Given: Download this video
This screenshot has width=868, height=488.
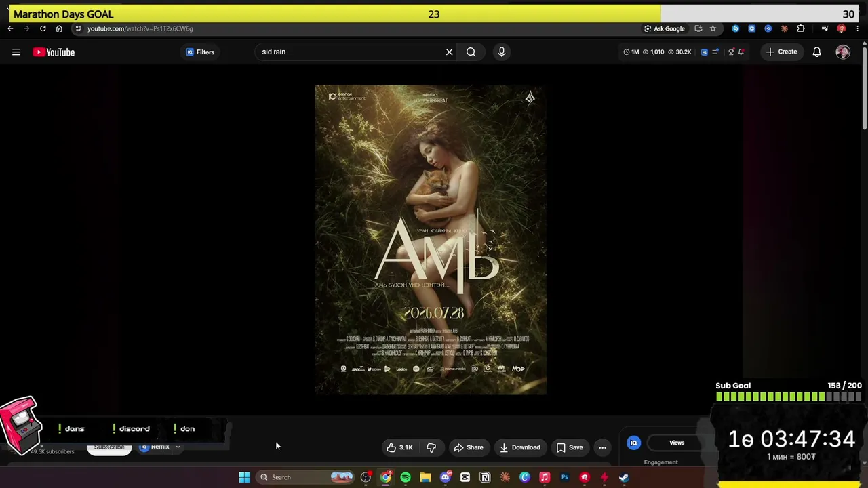Looking at the screenshot, I should [x=519, y=447].
